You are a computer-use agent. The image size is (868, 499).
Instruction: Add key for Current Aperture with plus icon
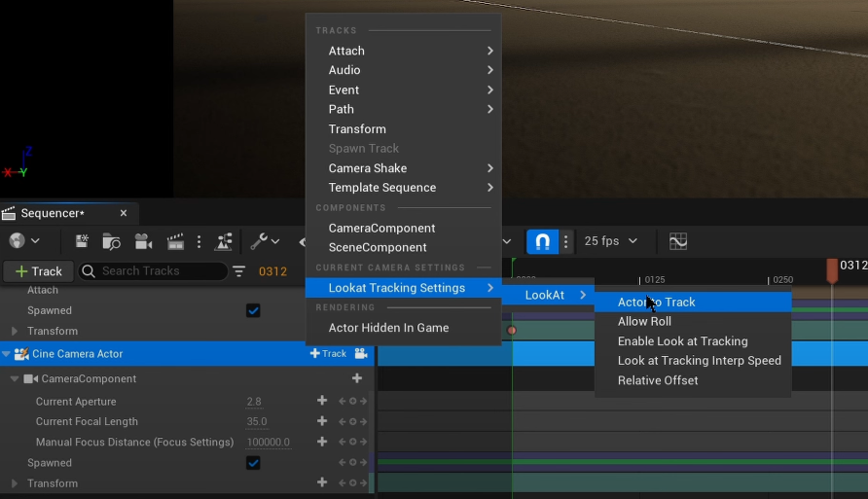tap(322, 401)
